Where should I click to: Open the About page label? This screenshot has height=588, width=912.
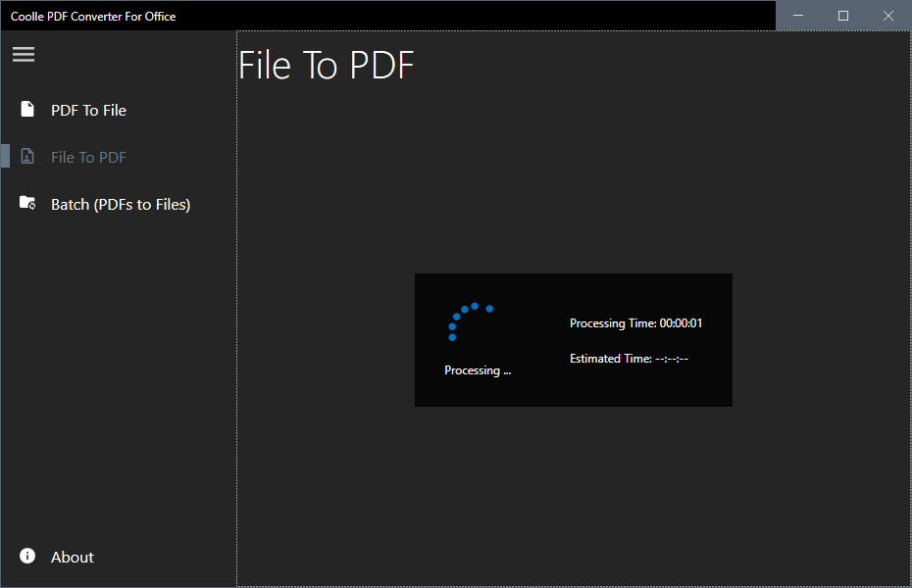73,558
